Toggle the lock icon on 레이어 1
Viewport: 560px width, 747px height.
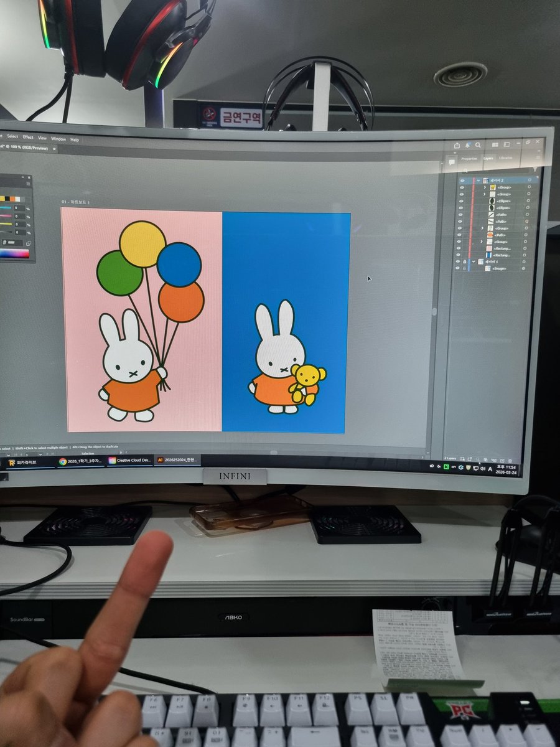point(464,261)
